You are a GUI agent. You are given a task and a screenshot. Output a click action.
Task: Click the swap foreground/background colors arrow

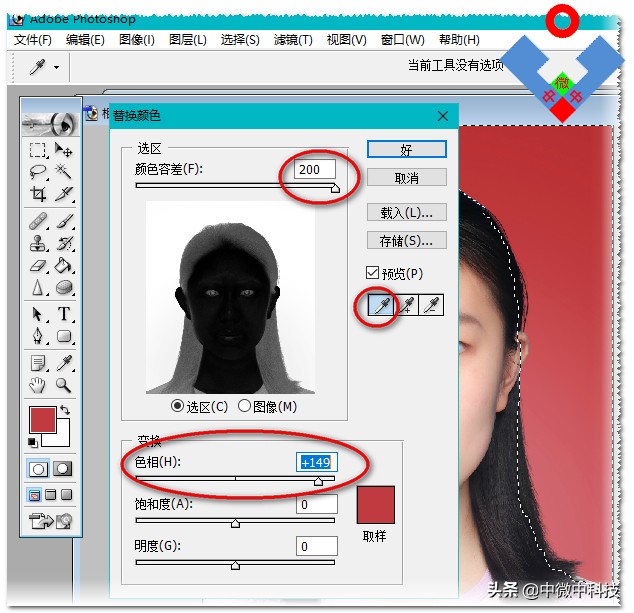[x=65, y=410]
